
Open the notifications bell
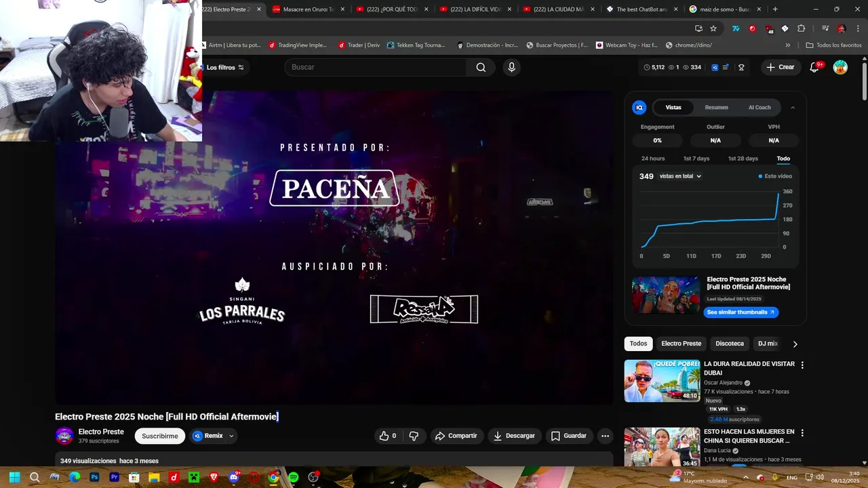point(815,67)
